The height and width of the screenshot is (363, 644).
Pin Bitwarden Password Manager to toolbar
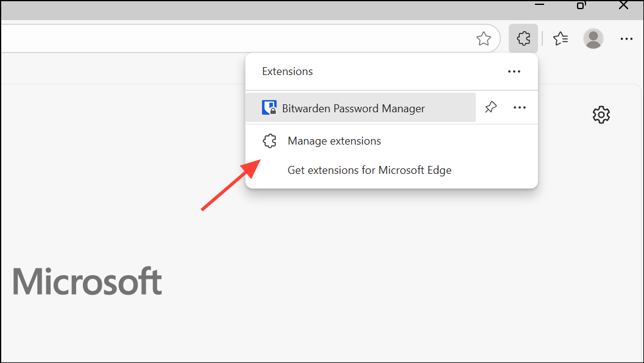click(x=491, y=107)
